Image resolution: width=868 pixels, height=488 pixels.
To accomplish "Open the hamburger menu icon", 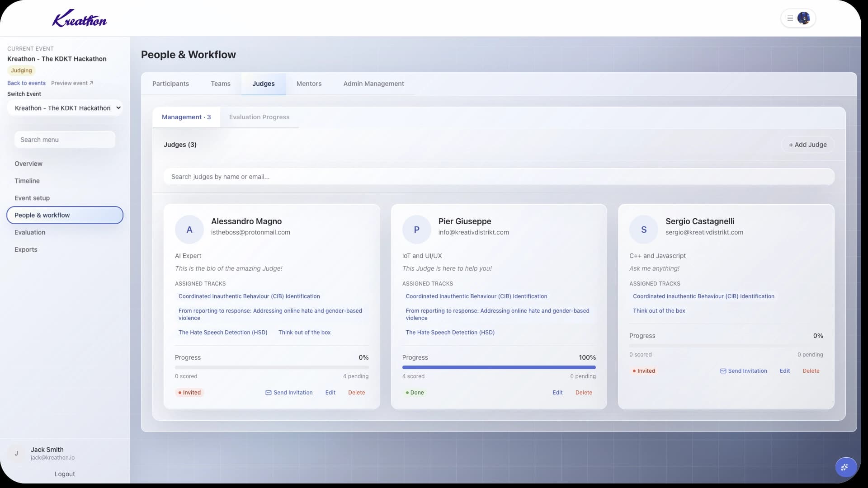I will tap(790, 19).
